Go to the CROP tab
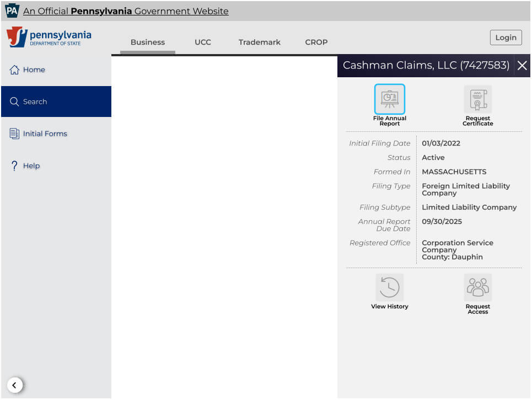The height and width of the screenshot is (400, 532). click(x=316, y=42)
